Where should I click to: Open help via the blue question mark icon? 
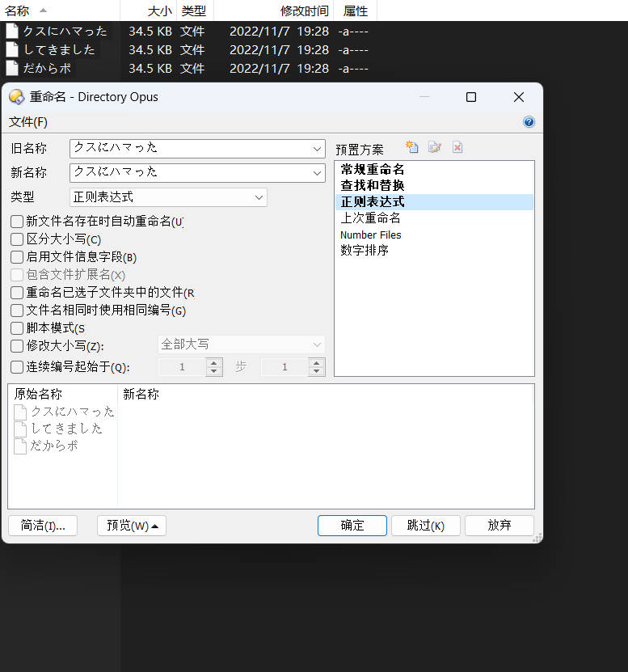point(529,122)
